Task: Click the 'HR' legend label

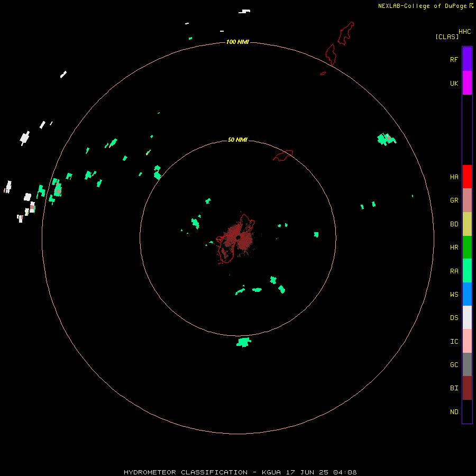Action: click(x=454, y=248)
